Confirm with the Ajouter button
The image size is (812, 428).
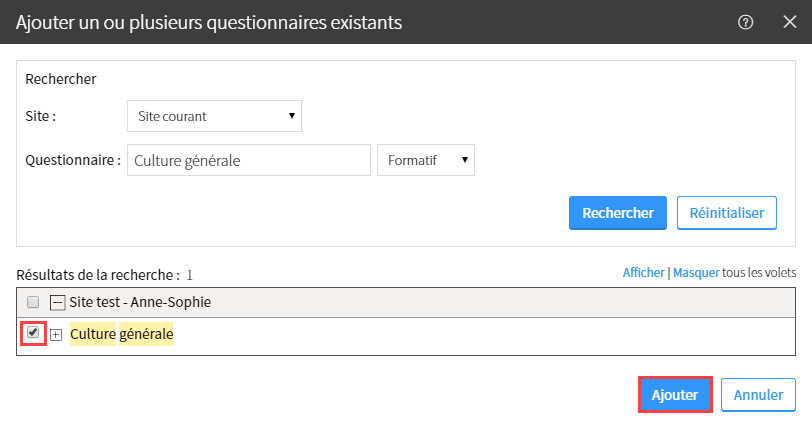pos(675,395)
